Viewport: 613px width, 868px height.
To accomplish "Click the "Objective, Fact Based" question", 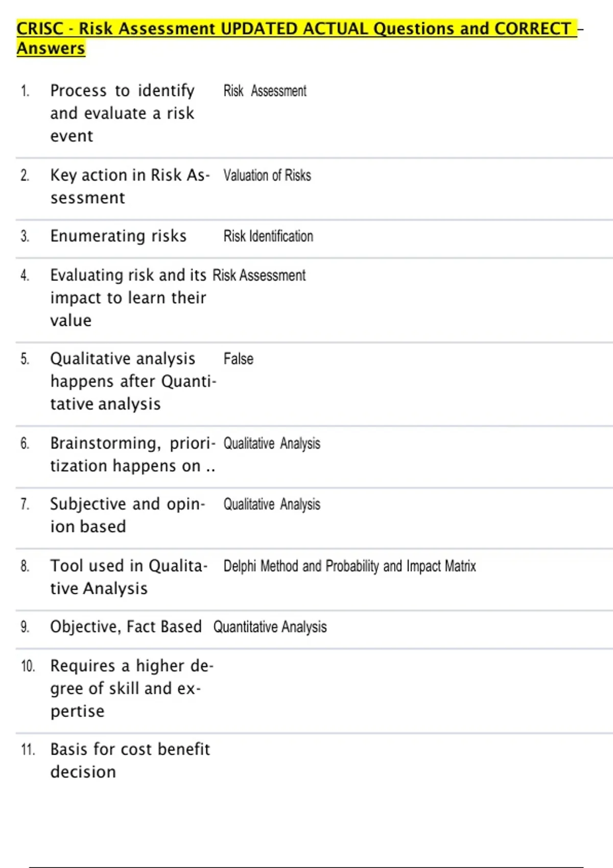I will (126, 626).
